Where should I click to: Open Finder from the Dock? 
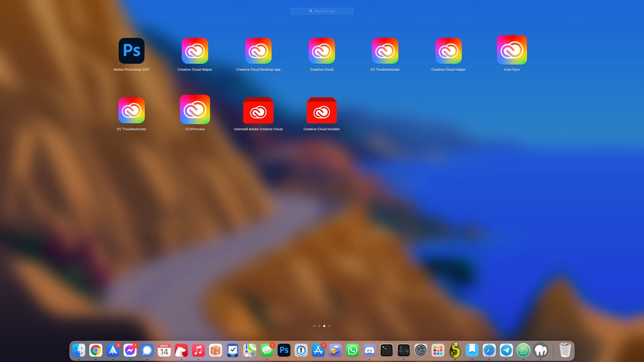pyautogui.click(x=79, y=350)
